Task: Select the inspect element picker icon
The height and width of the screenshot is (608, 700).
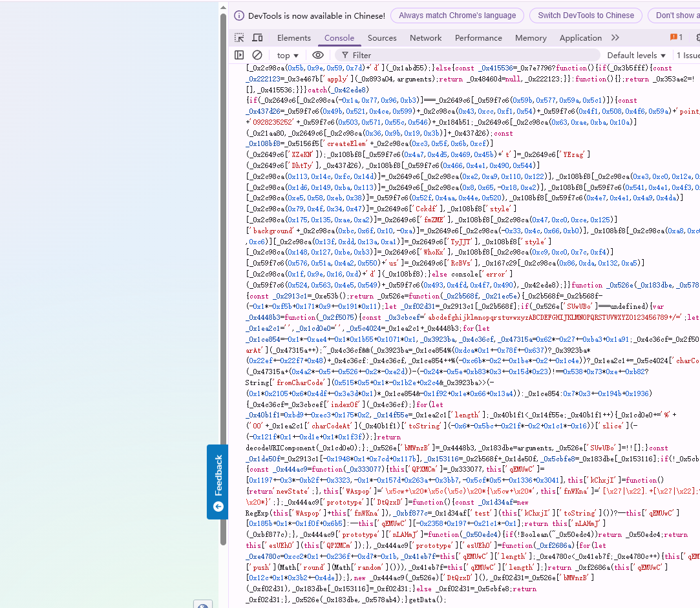Action: coord(239,37)
